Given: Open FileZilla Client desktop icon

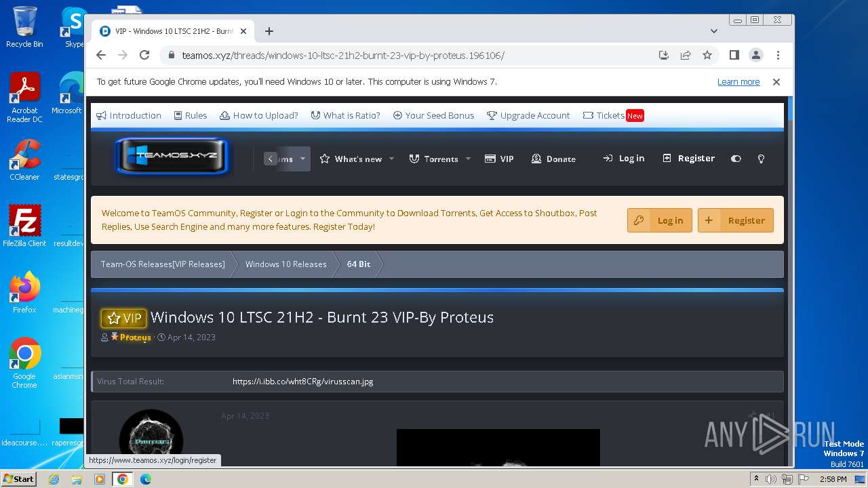Looking at the screenshot, I should (24, 226).
